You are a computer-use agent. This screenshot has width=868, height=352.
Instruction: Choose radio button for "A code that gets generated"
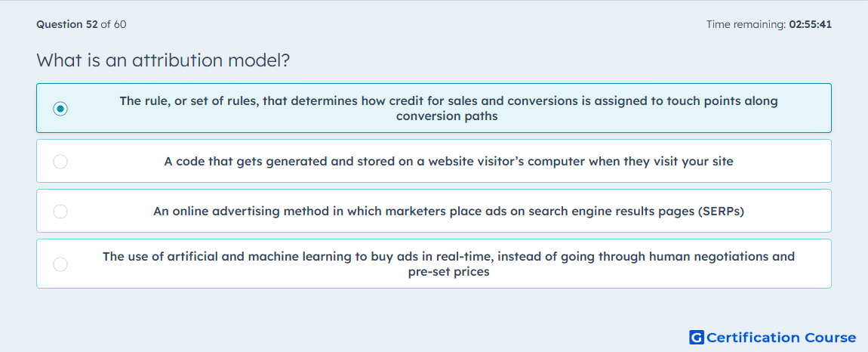(60, 162)
